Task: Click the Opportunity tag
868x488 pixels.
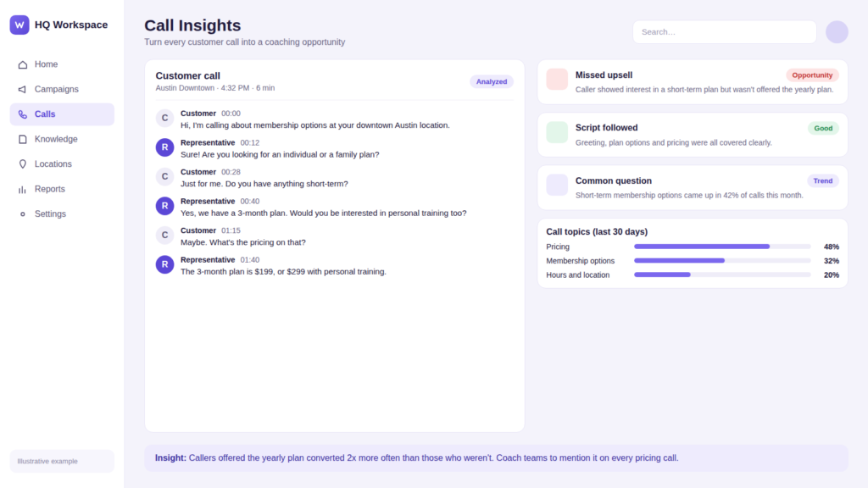Action: click(812, 75)
